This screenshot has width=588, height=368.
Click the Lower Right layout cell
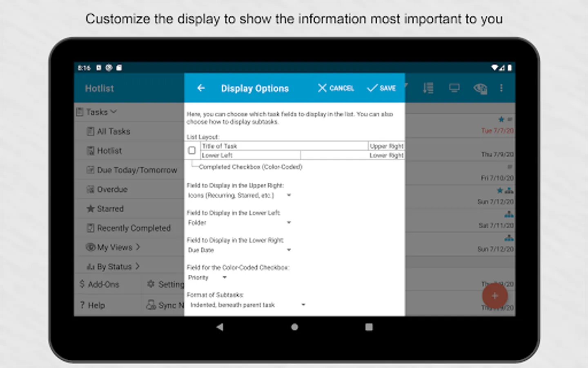352,155
